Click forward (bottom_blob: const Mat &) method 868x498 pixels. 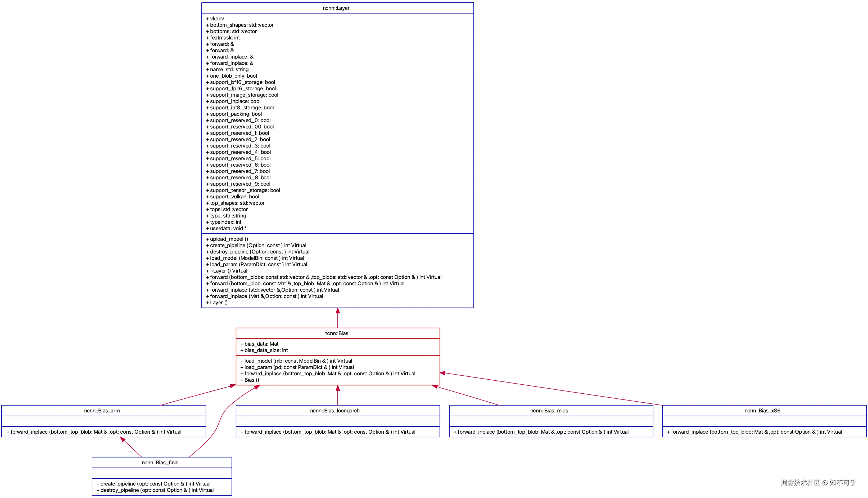coord(305,283)
